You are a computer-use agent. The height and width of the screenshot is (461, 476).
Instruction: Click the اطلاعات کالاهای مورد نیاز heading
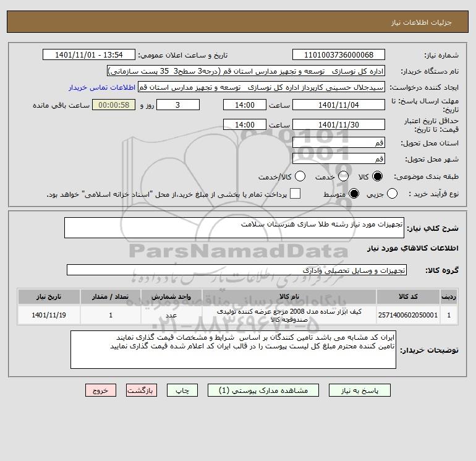[x=413, y=248]
